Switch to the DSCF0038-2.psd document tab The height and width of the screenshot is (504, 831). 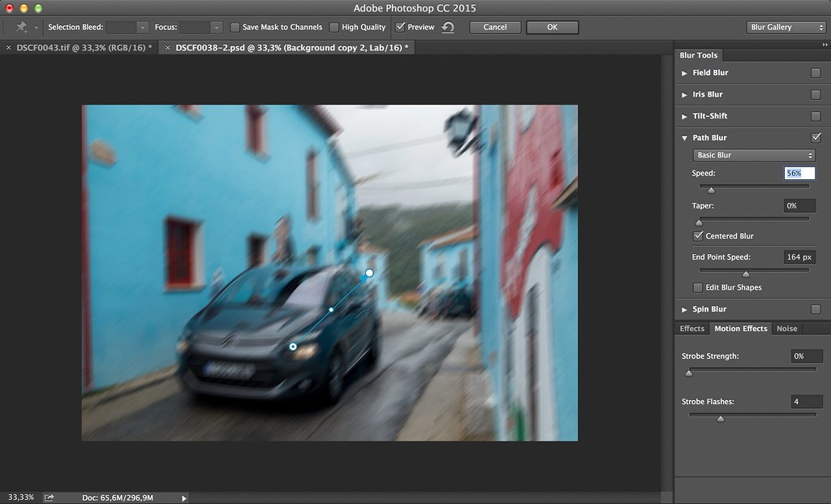(x=291, y=48)
